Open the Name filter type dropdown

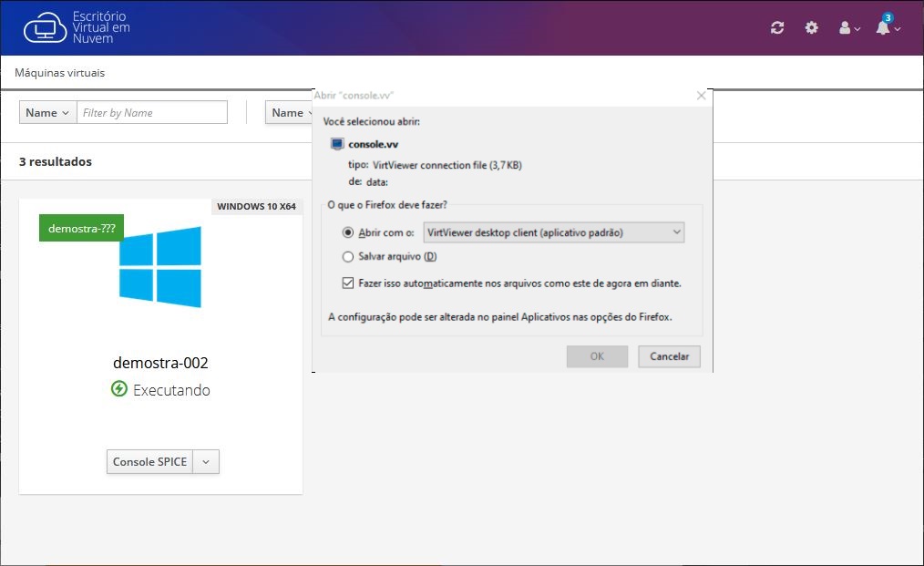click(47, 113)
